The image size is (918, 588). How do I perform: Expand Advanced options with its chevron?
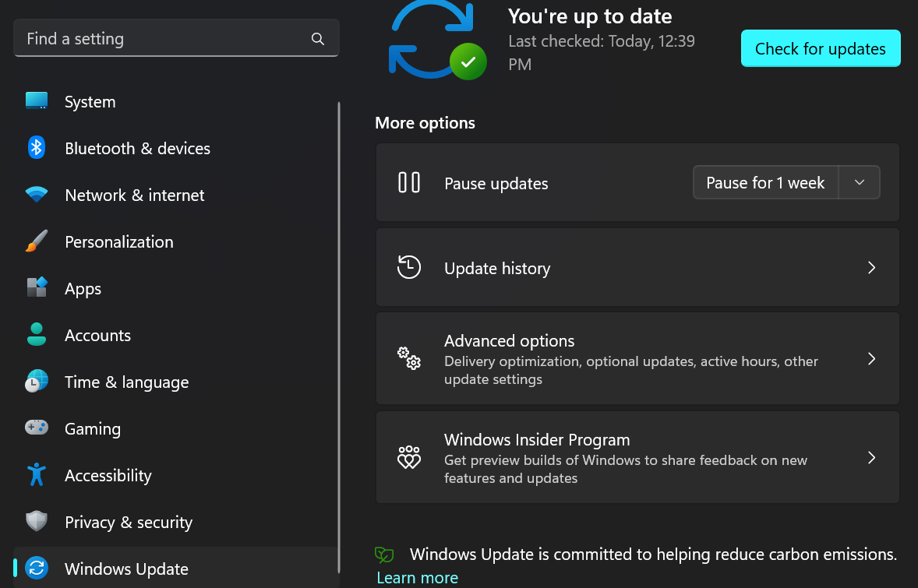[x=872, y=359]
